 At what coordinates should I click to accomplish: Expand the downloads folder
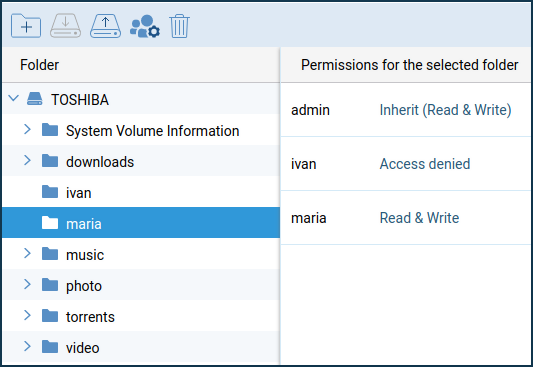28,160
